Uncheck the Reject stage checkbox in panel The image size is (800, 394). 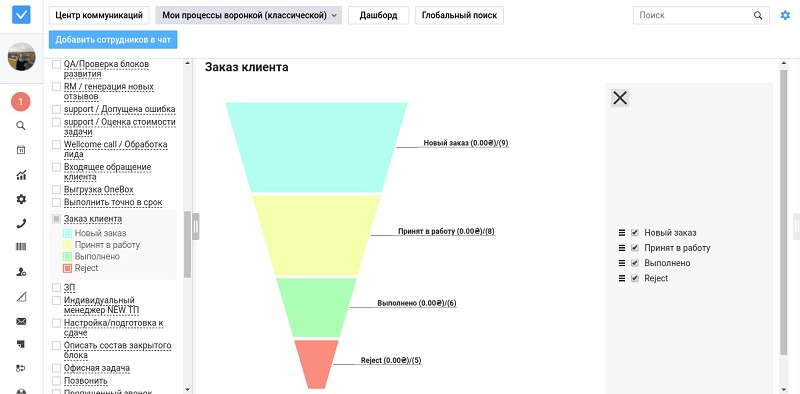635,279
